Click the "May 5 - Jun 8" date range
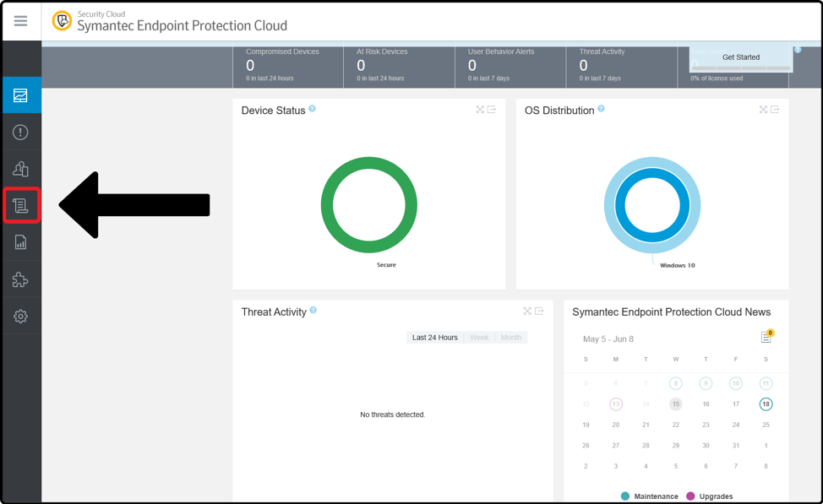823x504 pixels. (608, 339)
